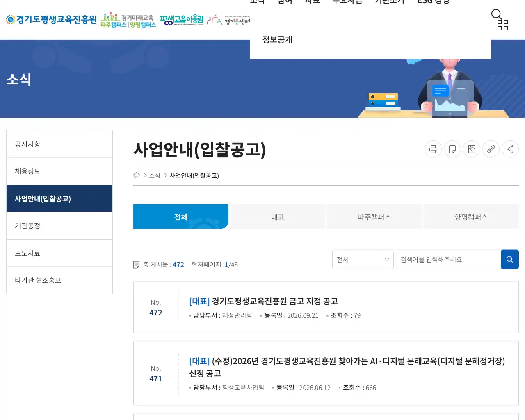Open the header search magnifier icon
Screen dimensions: 525x420
(x=496, y=14)
